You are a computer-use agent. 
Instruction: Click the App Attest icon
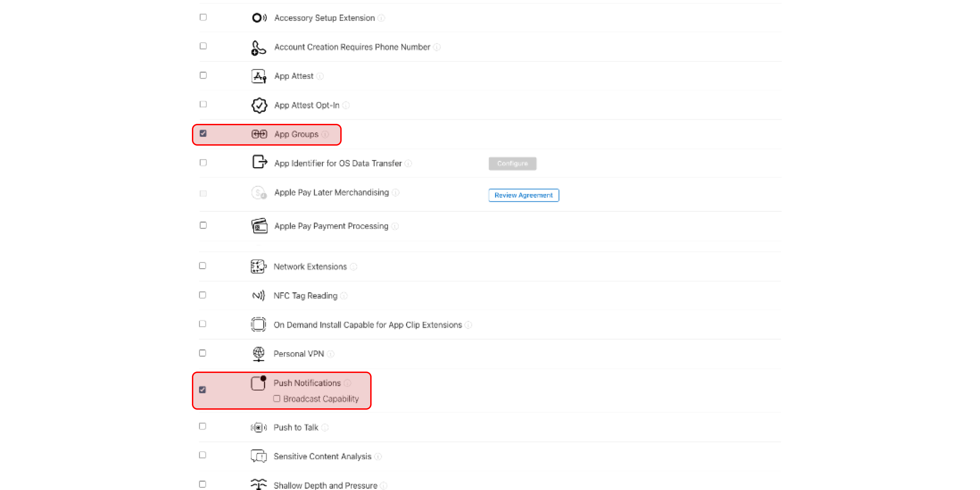tap(259, 76)
